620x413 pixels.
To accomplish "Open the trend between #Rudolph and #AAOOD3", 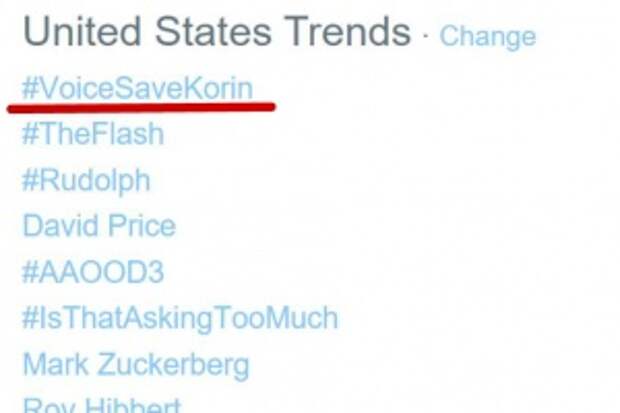I will [x=99, y=226].
